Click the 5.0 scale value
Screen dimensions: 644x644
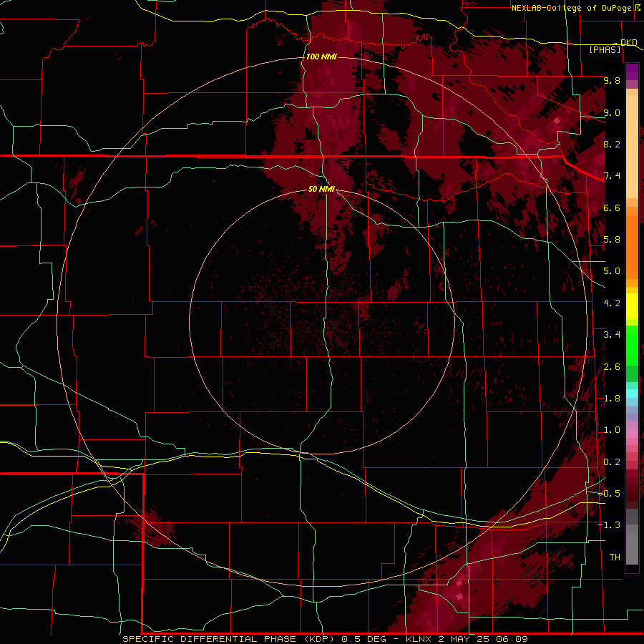click(612, 271)
